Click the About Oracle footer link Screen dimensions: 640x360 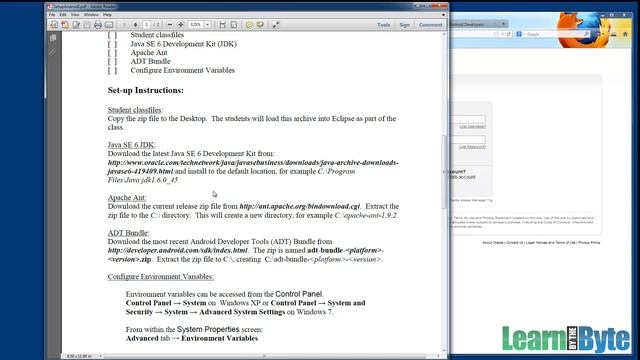coord(493,242)
